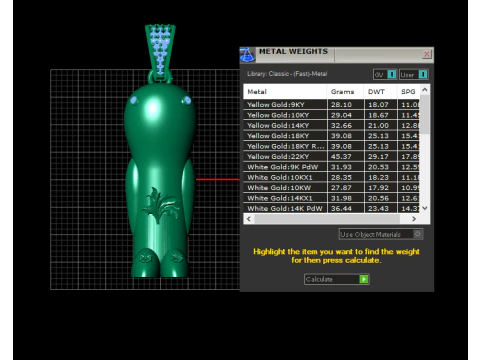Screen dimensions: 480x360
Task: Click the horizontal scrollbar thumb
Action: (x=327, y=219)
